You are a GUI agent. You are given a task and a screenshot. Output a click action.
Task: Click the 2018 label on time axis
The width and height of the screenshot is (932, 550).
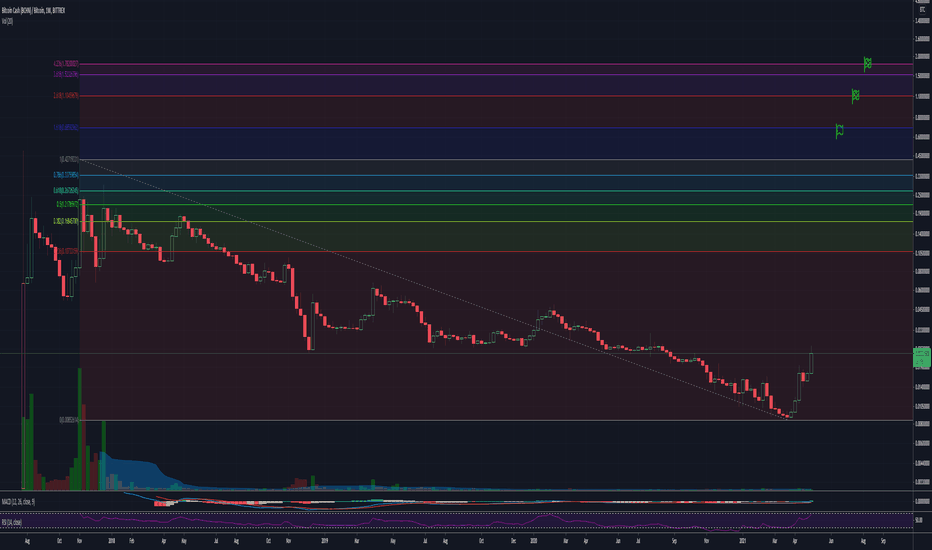(112, 541)
